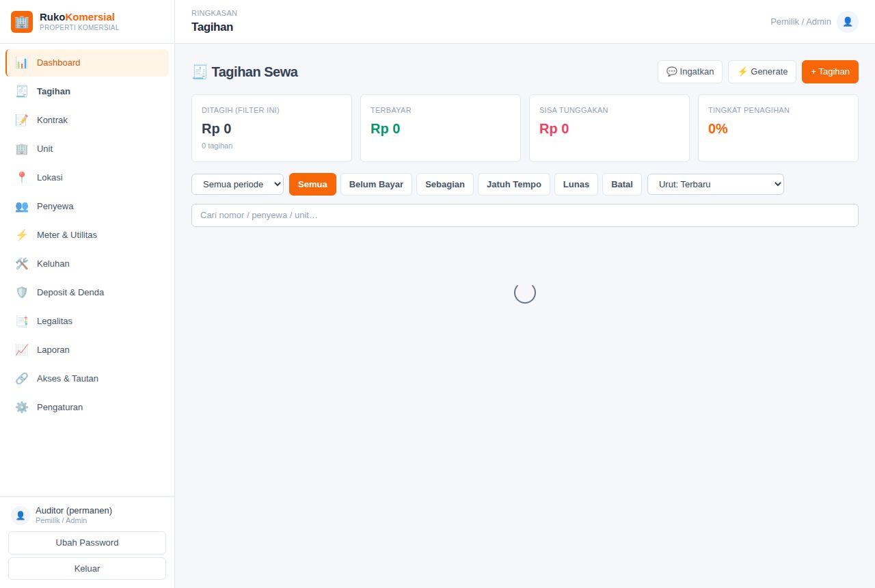The height and width of the screenshot is (588, 875).
Task: Filter by Lunas status
Action: [576, 185]
